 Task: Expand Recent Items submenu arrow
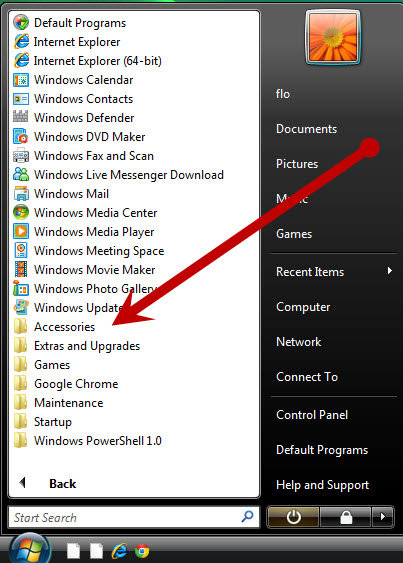tap(390, 270)
